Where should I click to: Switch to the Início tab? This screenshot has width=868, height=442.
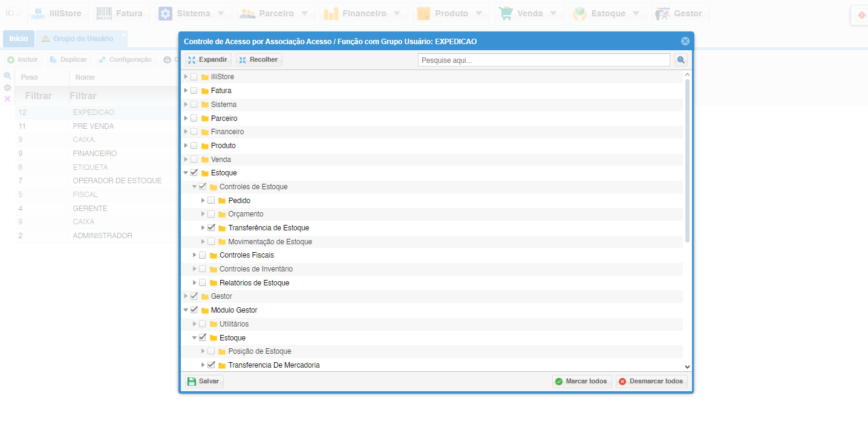(x=18, y=39)
